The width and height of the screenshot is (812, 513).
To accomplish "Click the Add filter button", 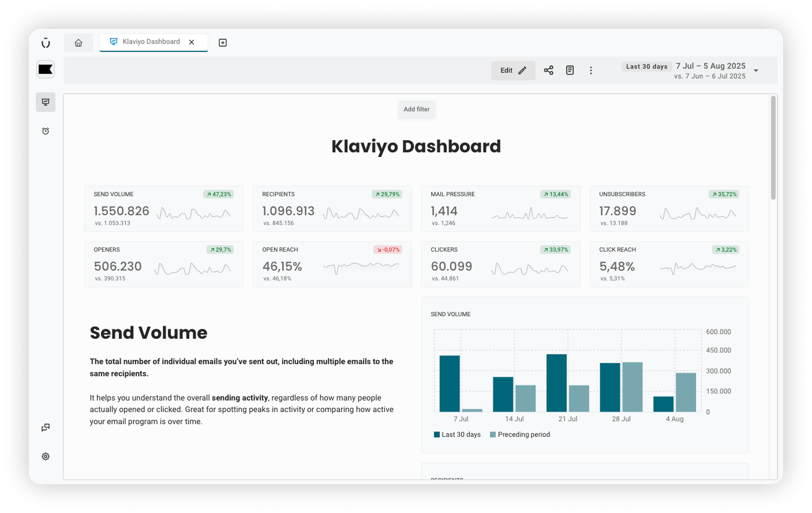I will (417, 109).
